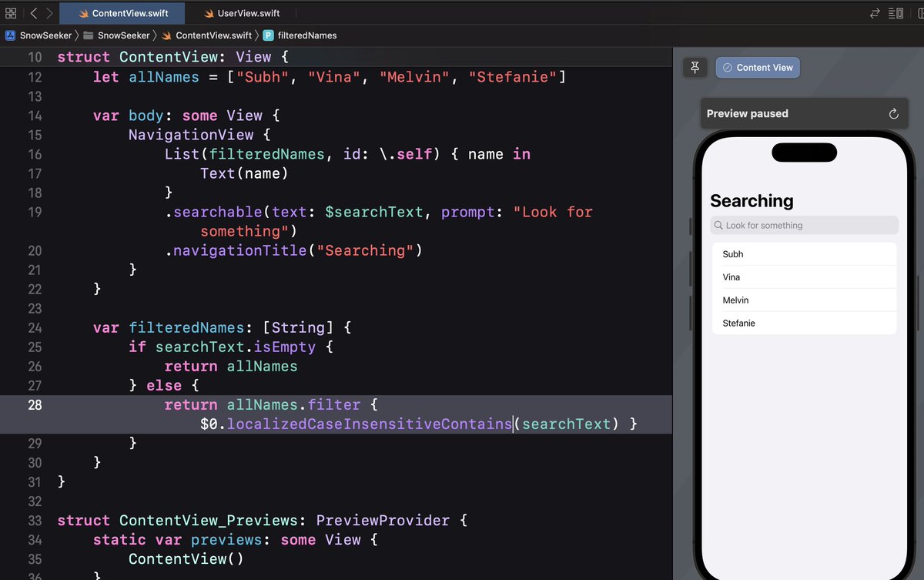Click the Searching title in the preview
Screen dimensions: 924x580
(x=752, y=201)
